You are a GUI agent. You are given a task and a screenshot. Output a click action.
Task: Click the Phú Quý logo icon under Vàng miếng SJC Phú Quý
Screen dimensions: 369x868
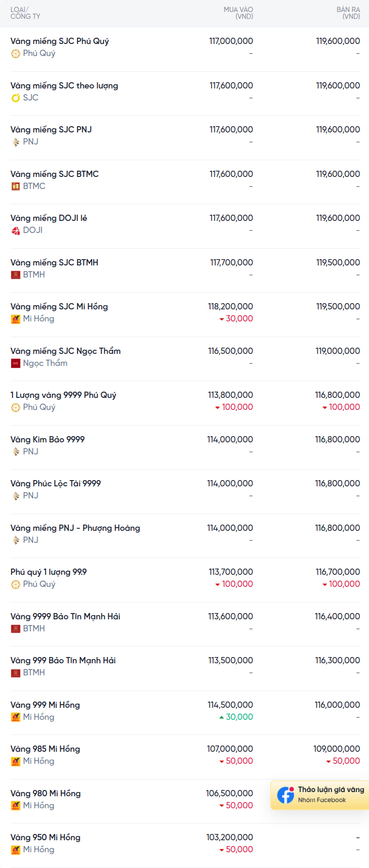[x=16, y=53]
